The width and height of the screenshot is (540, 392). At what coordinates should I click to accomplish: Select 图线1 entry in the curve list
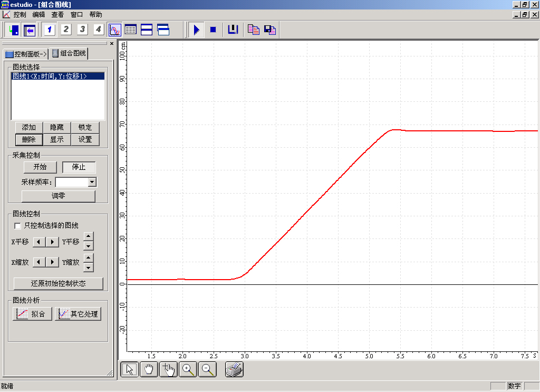[x=50, y=77]
